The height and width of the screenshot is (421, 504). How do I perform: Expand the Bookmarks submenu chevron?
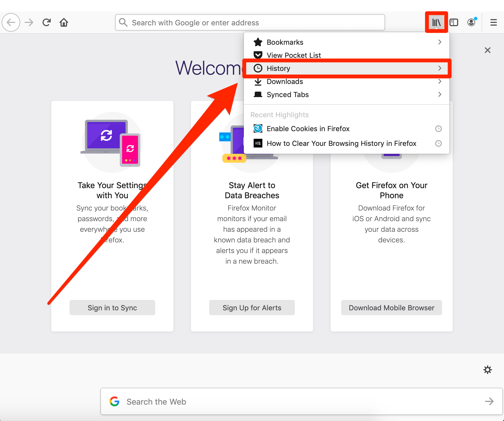click(x=440, y=42)
